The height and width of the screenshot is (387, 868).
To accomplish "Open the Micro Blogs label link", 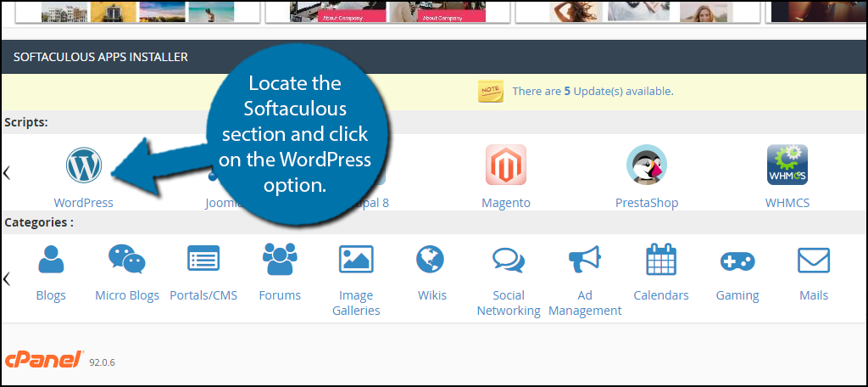I will (x=127, y=295).
